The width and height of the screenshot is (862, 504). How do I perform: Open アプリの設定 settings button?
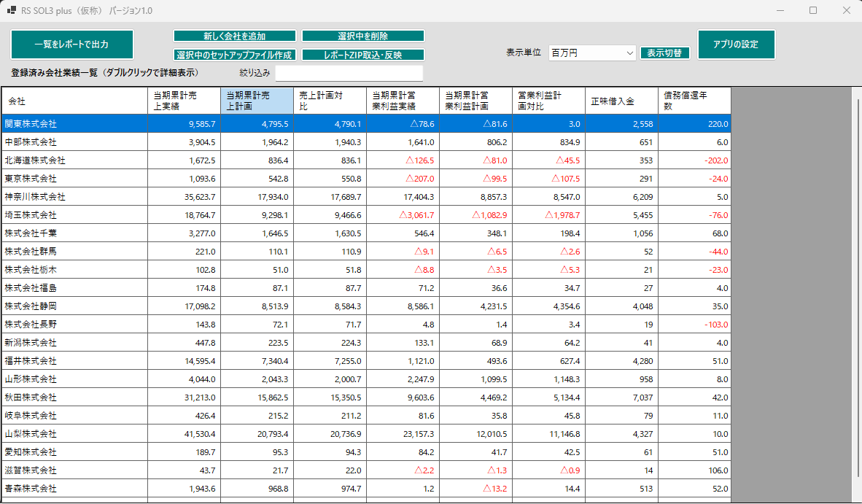736,44
